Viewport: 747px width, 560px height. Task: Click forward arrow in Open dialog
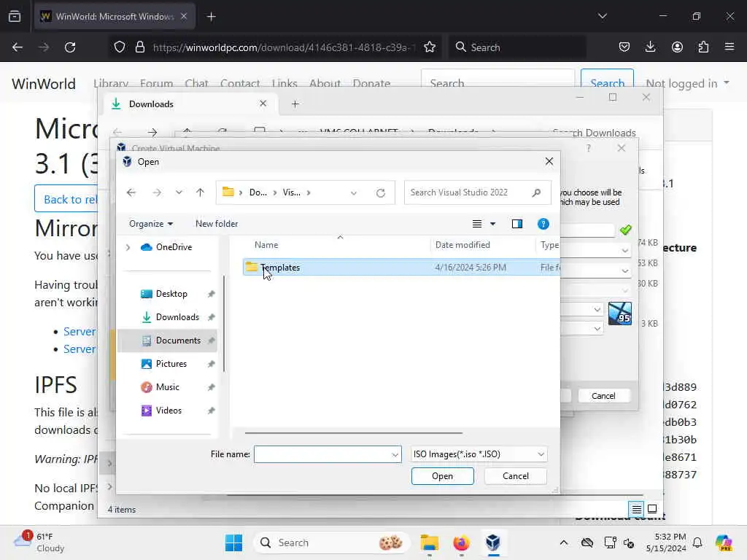click(156, 192)
